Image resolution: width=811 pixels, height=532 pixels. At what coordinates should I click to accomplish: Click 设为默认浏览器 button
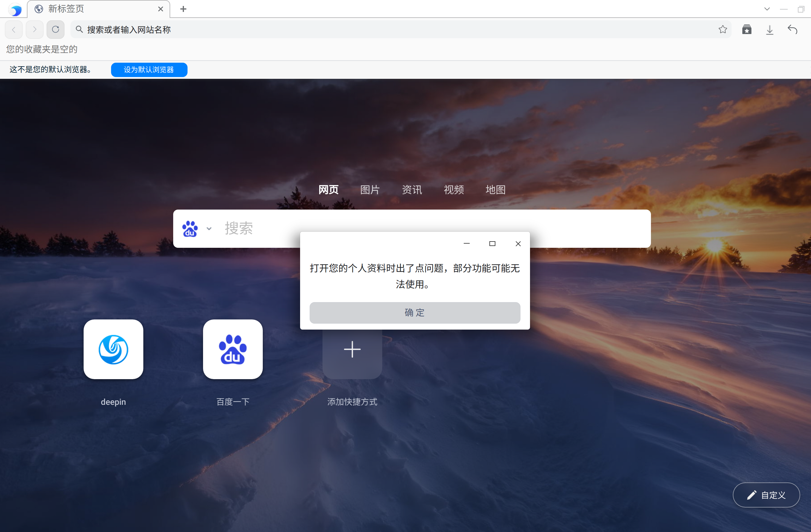(149, 70)
